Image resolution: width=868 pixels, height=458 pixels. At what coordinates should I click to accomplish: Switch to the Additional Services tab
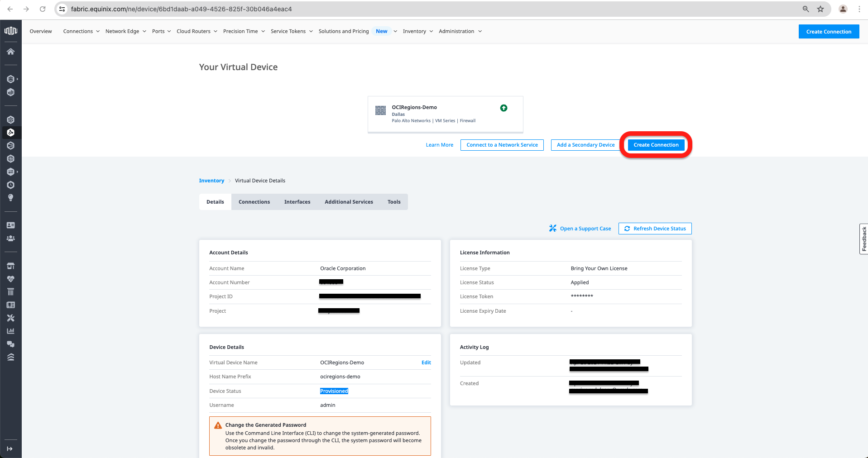tap(349, 202)
